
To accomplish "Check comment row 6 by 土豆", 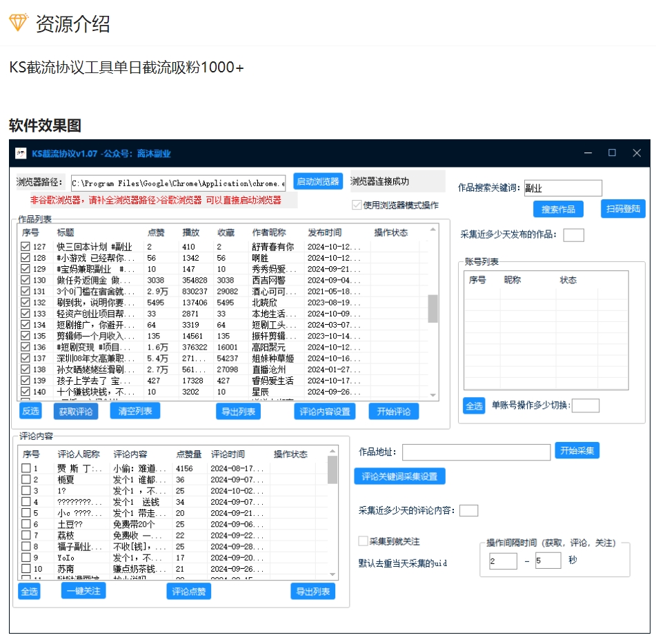I will pos(26,524).
